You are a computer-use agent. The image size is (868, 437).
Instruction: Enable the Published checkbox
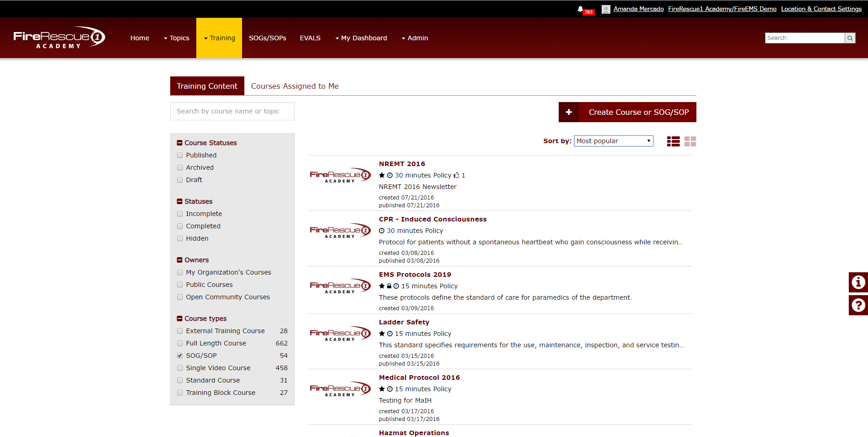[180, 156]
